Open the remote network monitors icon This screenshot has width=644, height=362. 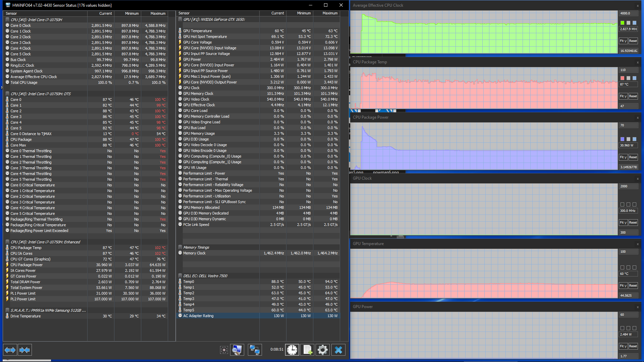255,350
